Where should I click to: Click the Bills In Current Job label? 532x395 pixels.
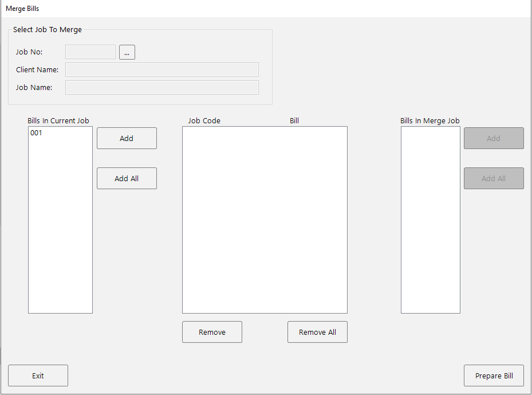click(58, 121)
